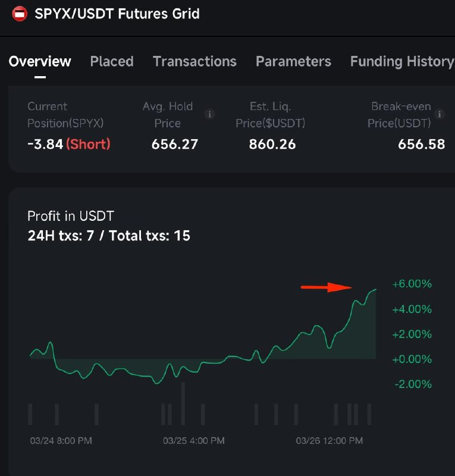This screenshot has height=476, width=455.
Task: Click info icon beside Avg. Hold Price
Action: coord(209,114)
